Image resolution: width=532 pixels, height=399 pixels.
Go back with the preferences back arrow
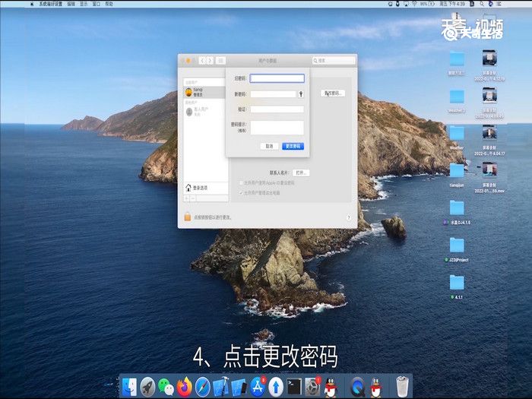[x=202, y=60]
